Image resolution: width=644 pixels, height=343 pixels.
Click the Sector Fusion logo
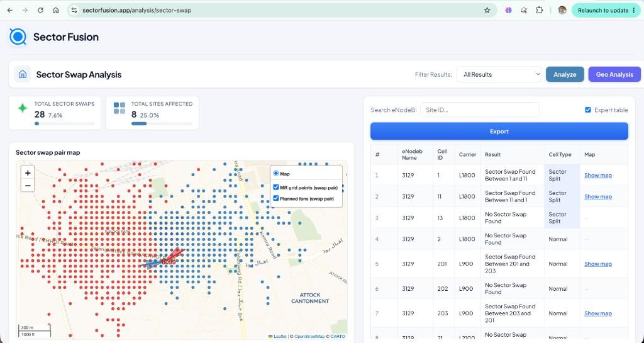18,37
